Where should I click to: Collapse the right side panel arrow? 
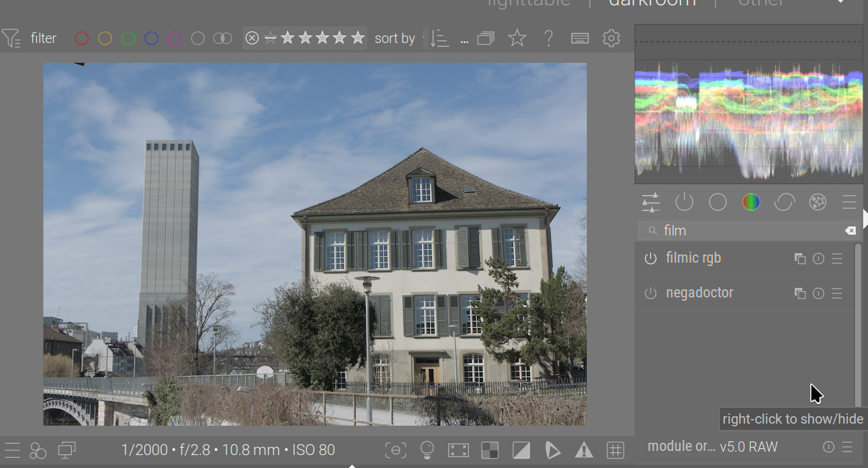click(865, 218)
